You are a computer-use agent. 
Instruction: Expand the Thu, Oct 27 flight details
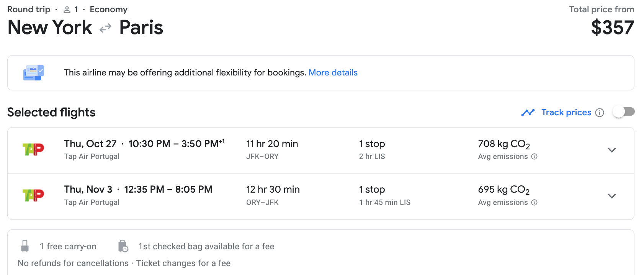click(612, 150)
